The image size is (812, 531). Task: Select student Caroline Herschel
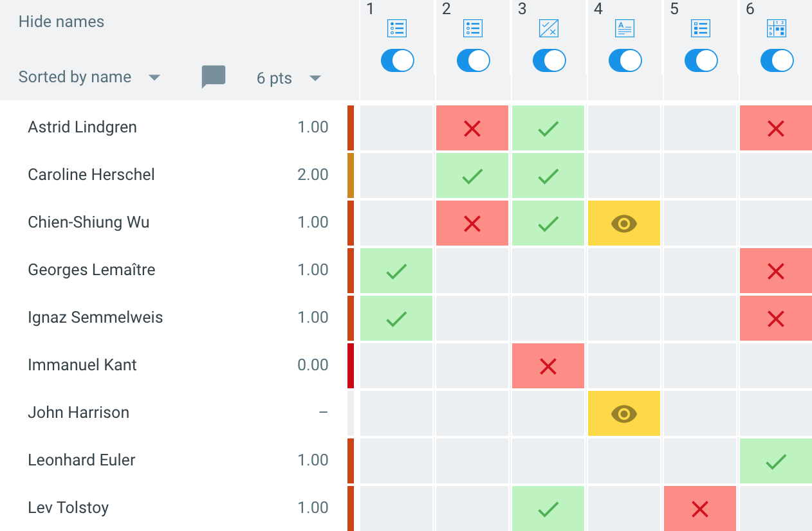91,175
